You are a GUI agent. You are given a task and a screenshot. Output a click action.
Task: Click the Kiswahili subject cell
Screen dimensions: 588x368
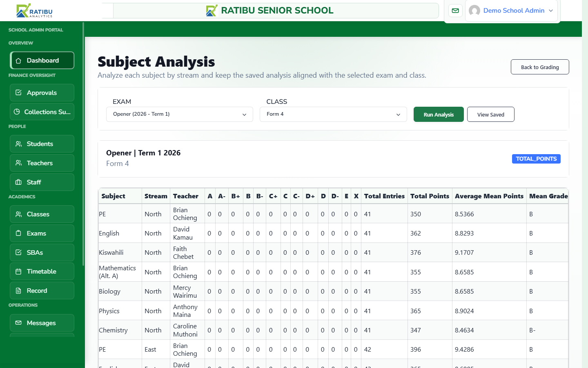[120, 253]
